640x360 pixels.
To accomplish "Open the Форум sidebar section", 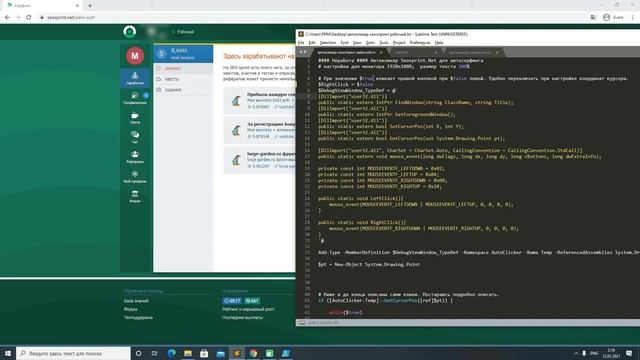I will click(x=135, y=196).
